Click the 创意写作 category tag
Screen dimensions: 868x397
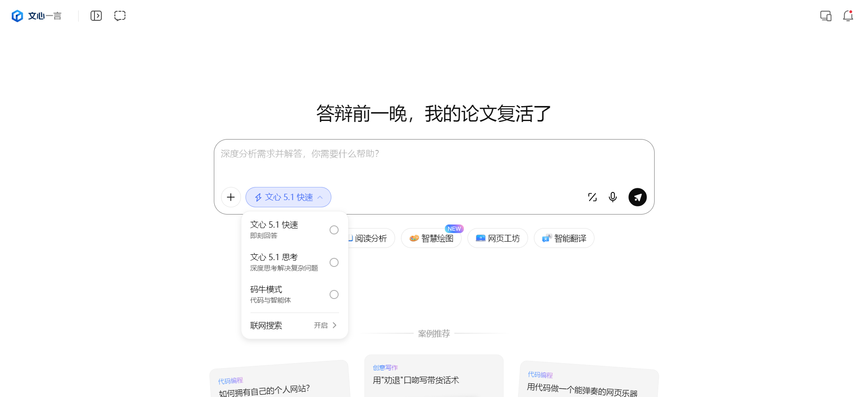point(385,368)
